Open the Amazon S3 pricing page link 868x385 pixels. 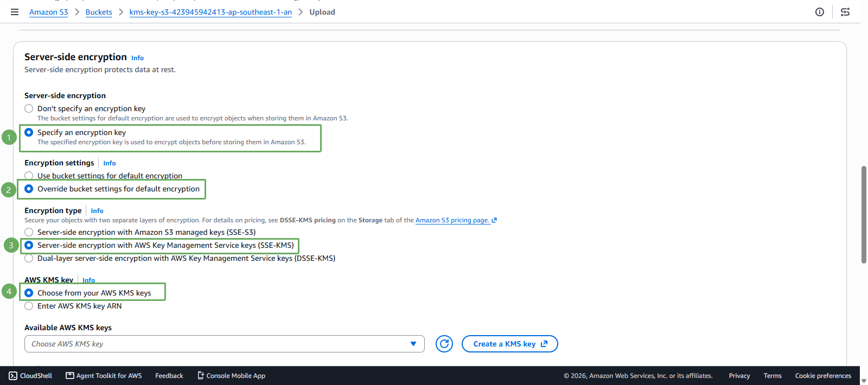click(x=456, y=220)
